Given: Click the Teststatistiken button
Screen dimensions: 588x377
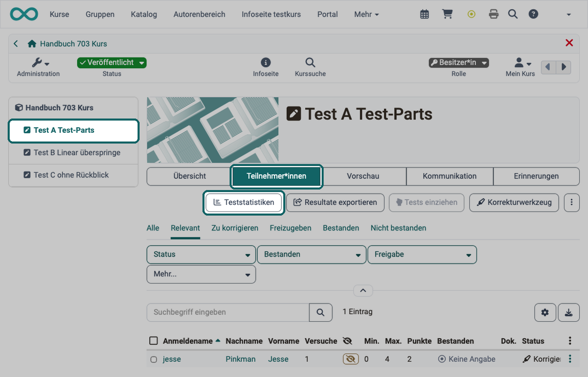Looking at the screenshot, I should coord(244,202).
